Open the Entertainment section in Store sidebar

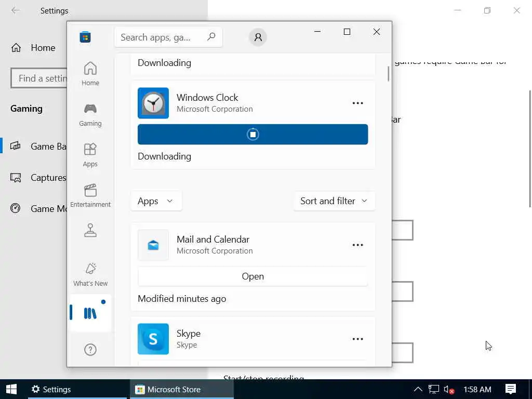(x=90, y=195)
